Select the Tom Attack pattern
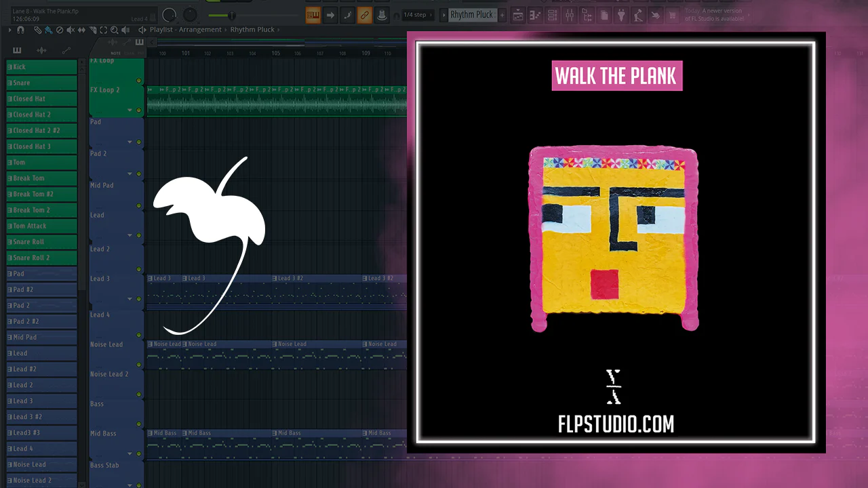Image resolution: width=868 pixels, height=488 pixels. click(x=41, y=226)
